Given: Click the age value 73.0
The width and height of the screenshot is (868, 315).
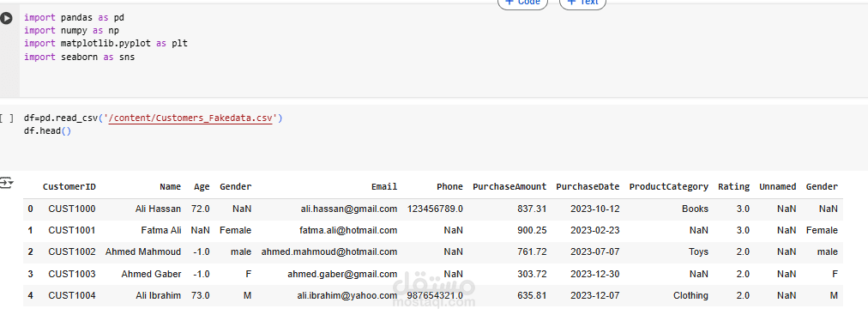Looking at the screenshot, I should coord(201,295).
